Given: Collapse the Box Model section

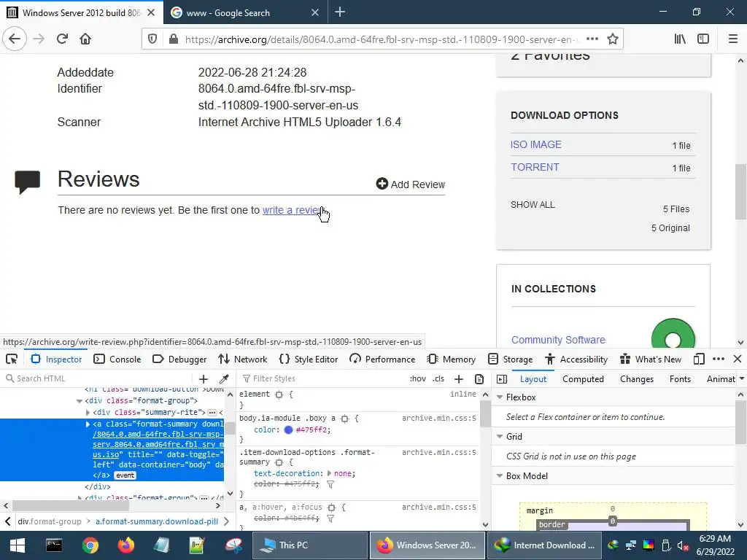Looking at the screenshot, I should click(x=500, y=475).
